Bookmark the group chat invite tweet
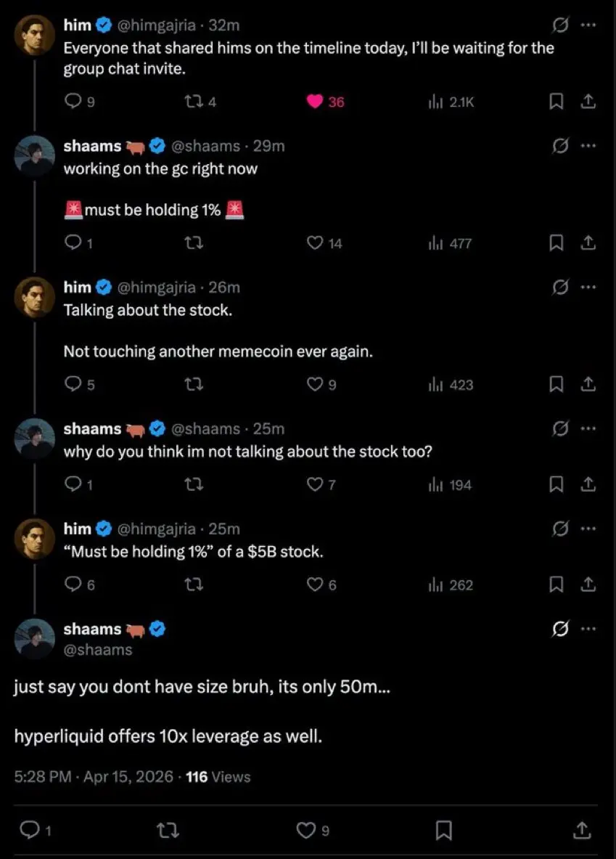616x859 pixels. point(557,102)
